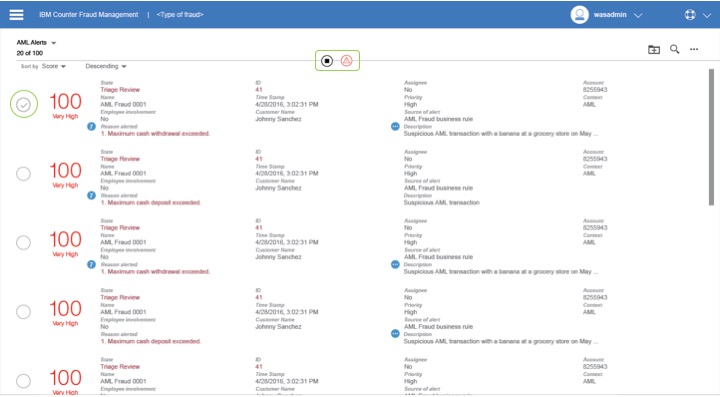Screen dimensions: 720x397
Task: Open search with the magnifier icon
Action: coord(675,49)
